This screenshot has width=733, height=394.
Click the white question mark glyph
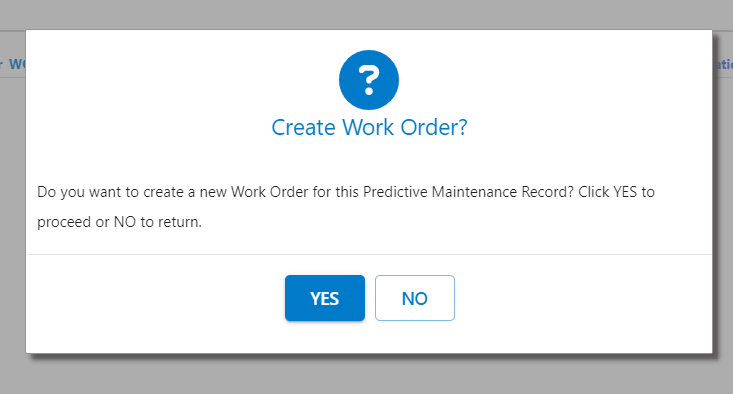point(369,80)
